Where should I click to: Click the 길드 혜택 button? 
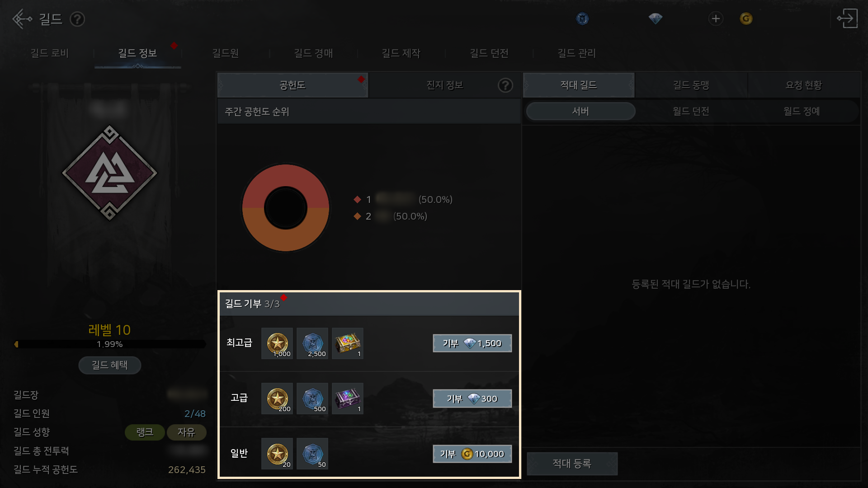pos(109,365)
